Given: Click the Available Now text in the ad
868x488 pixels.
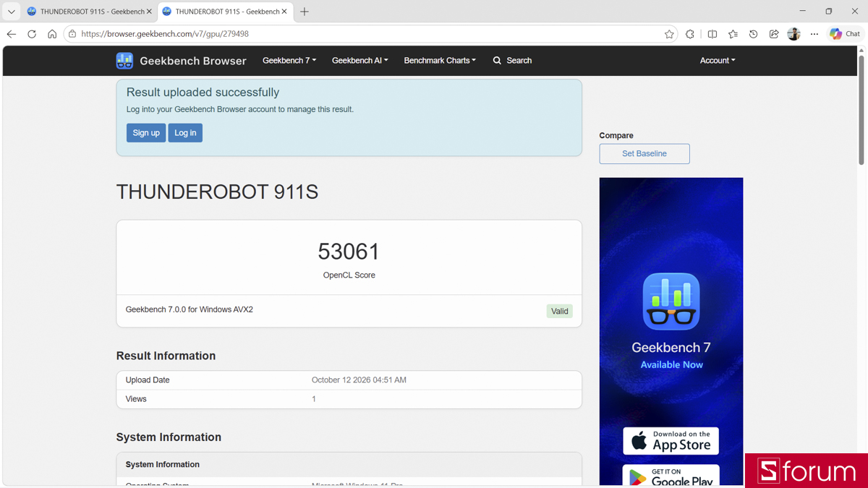Looking at the screenshot, I should coord(671,364).
